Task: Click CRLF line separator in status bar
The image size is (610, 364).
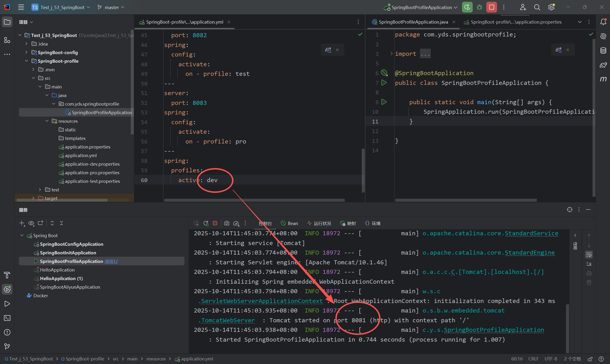Action: [533, 359]
